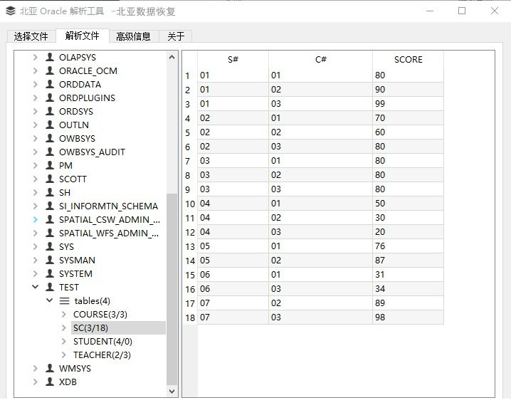Image resolution: width=511 pixels, height=420 pixels.
Task: Collapse the TEST schema node
Action: coord(35,287)
